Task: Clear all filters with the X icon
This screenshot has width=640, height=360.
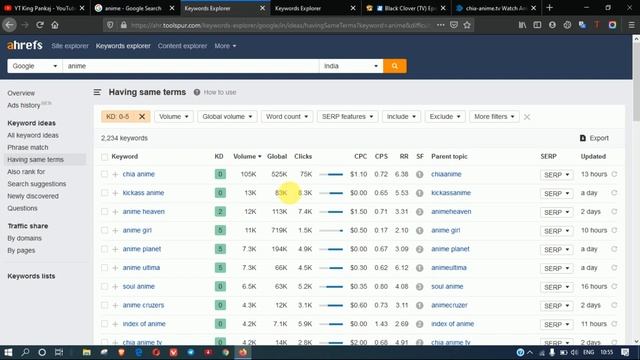Action: [527, 117]
